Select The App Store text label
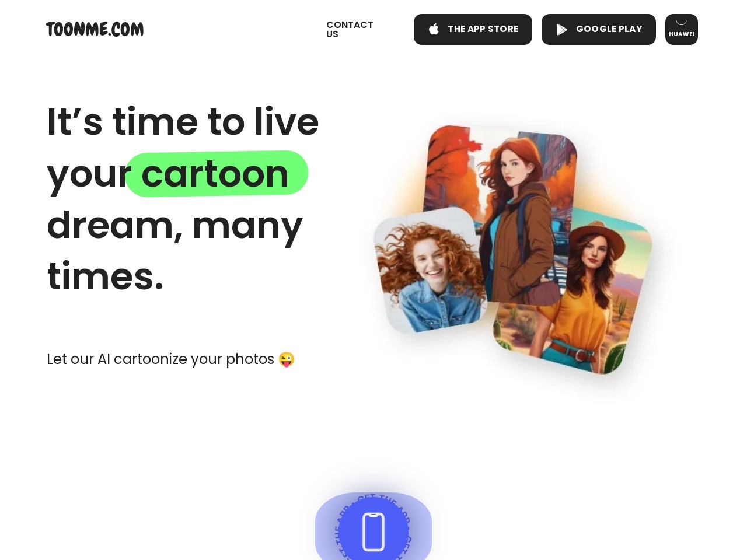 tap(483, 29)
